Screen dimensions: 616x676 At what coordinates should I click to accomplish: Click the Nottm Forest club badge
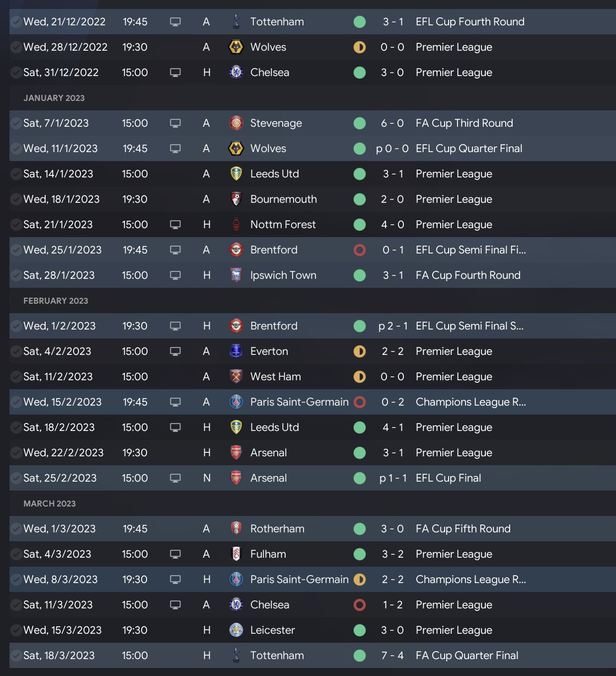236,225
